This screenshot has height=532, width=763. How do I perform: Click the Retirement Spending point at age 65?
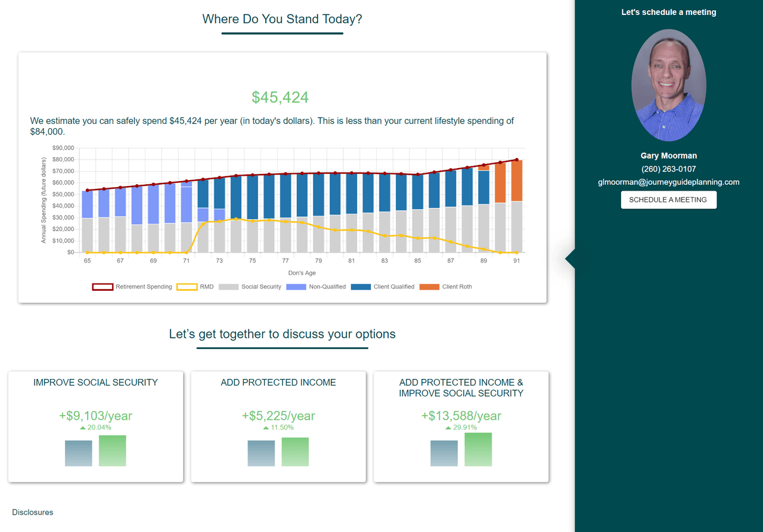pyautogui.click(x=88, y=191)
